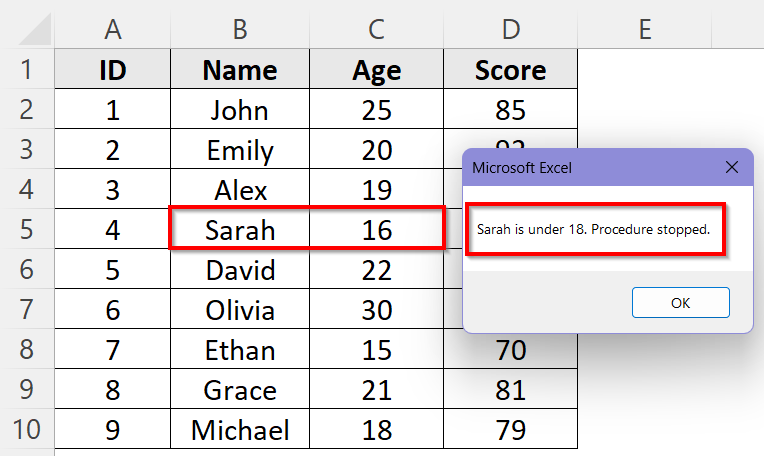Select column C header
This screenshot has height=456, width=764.
click(x=376, y=31)
